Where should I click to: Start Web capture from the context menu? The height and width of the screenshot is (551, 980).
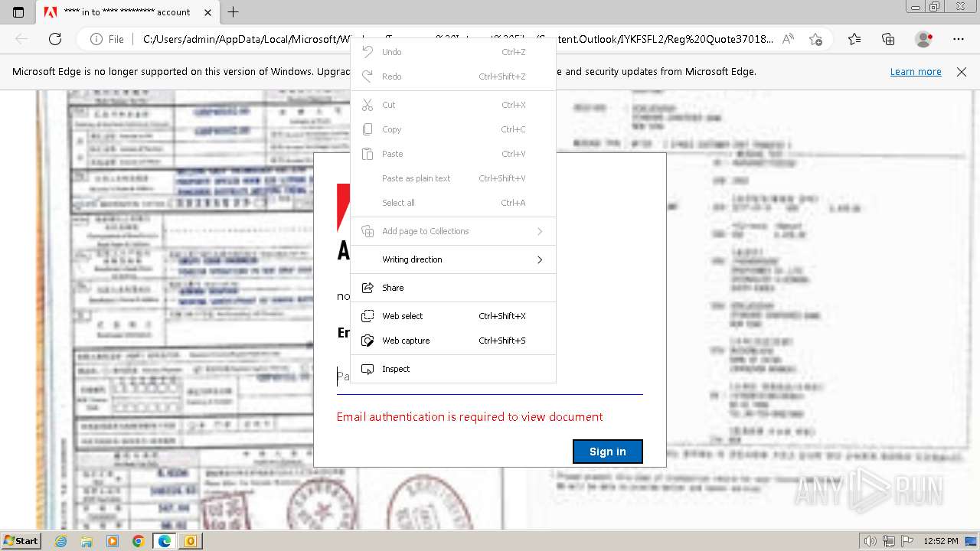(453, 341)
